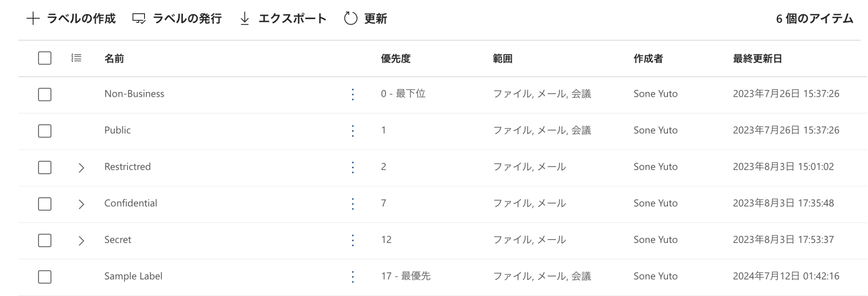The width and height of the screenshot is (868, 296).
Task: Open the Secret label name
Action: (x=118, y=240)
